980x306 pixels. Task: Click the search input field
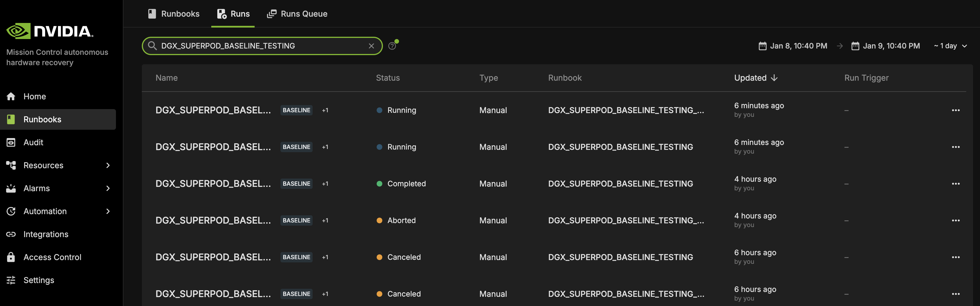click(x=262, y=46)
